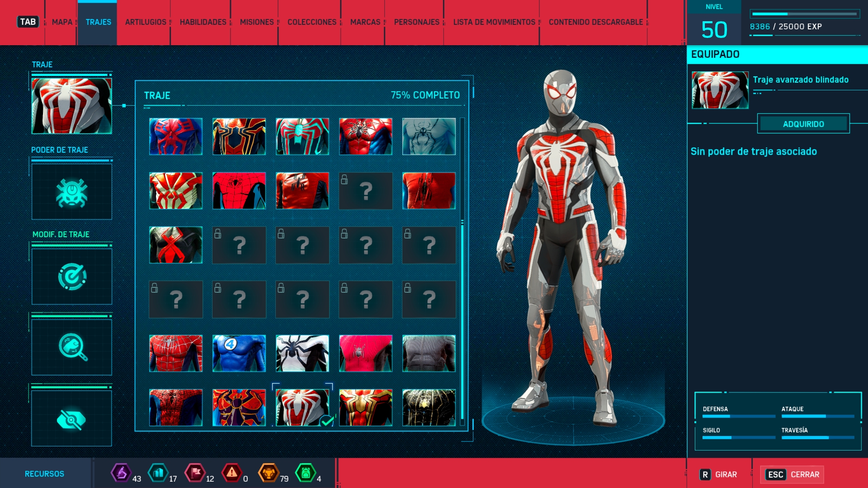Select the third suit mod crossed-eye icon
The image size is (868, 488).
71,418
